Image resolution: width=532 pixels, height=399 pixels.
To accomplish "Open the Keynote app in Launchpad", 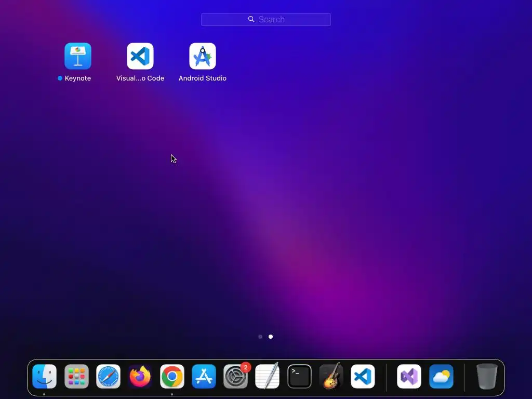I will click(78, 56).
